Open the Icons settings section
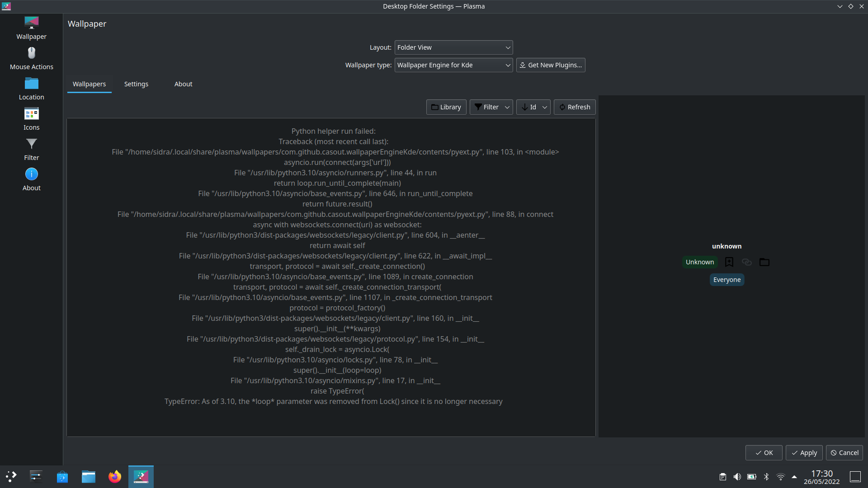Screen dimensions: 868x488 tap(31, 118)
